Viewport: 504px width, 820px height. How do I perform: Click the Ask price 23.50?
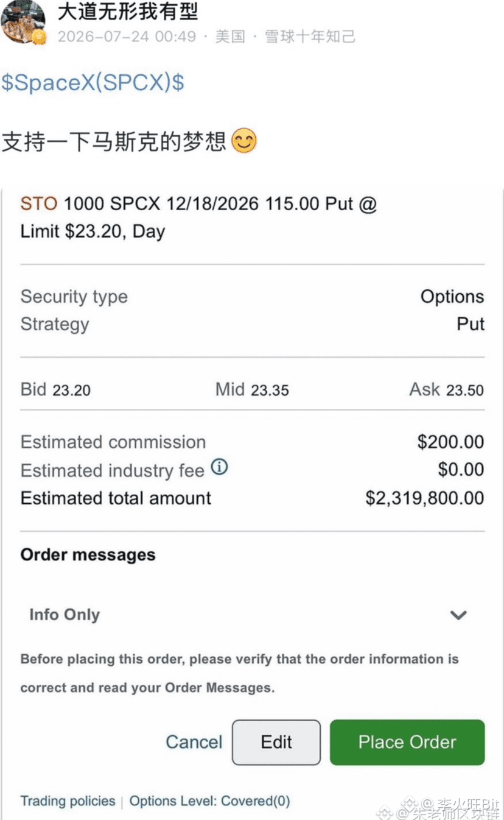(465, 390)
